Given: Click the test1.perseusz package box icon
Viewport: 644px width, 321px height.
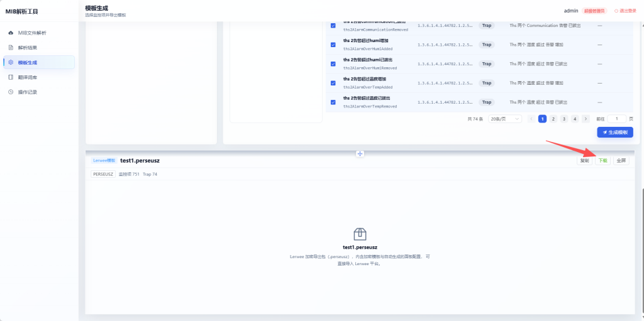Looking at the screenshot, I should point(360,234).
